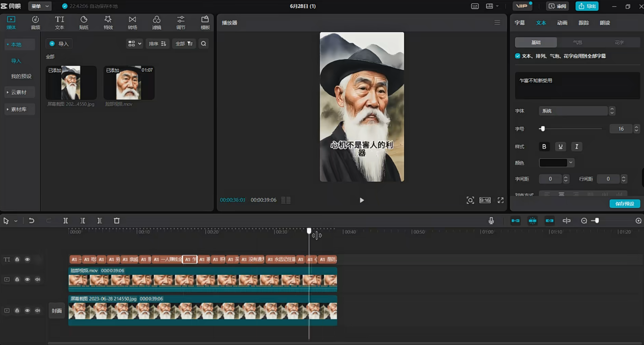Open the 贴纸 stickers panel
Screen dimensions: 644x345
pyautogui.click(x=84, y=23)
